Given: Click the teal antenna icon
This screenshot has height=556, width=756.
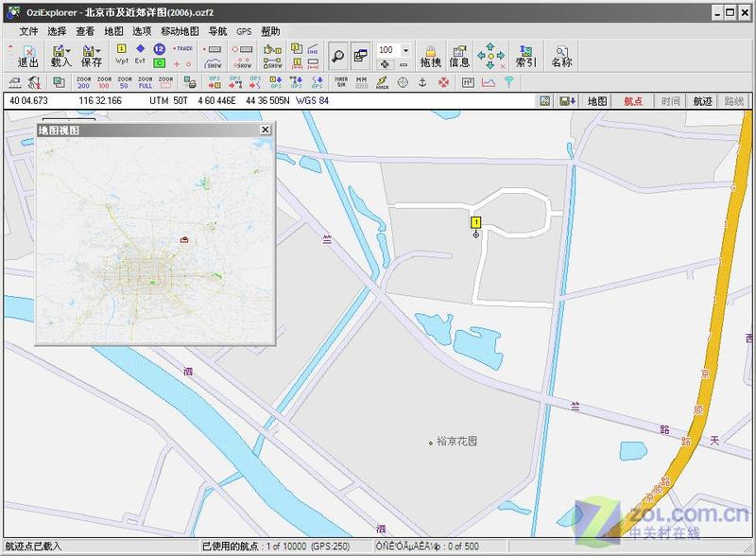Looking at the screenshot, I should tap(509, 82).
